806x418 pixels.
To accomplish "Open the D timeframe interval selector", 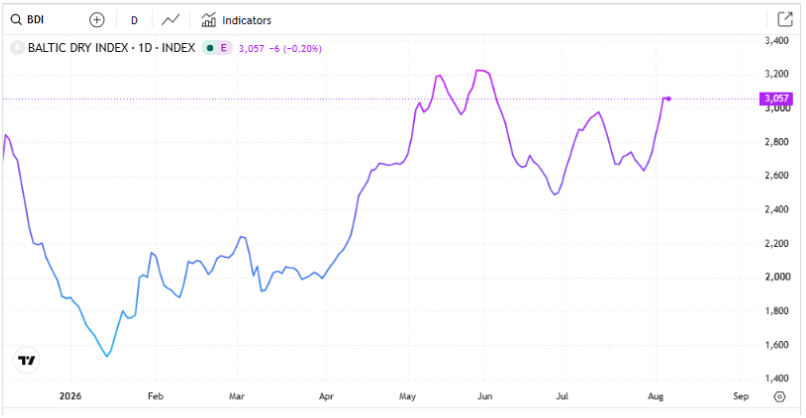I will click(134, 21).
